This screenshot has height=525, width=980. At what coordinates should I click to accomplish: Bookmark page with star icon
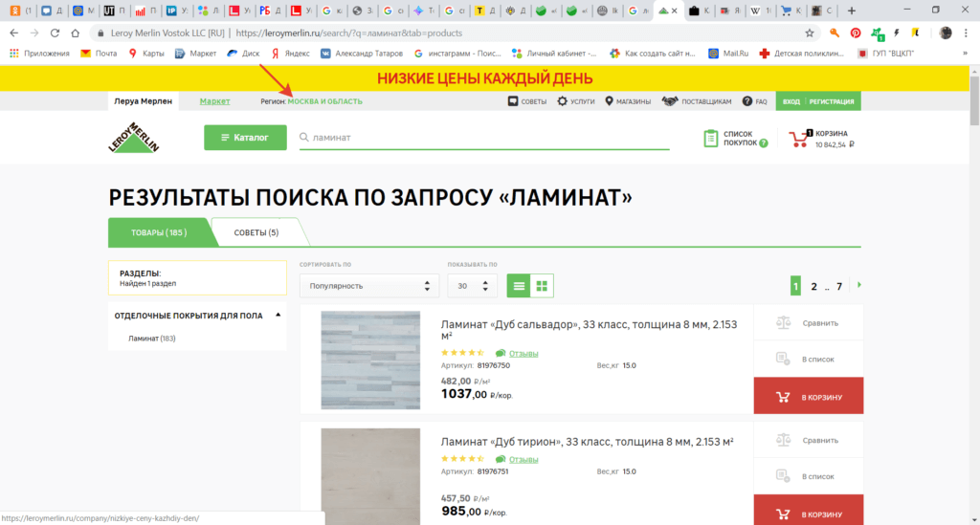[810, 33]
